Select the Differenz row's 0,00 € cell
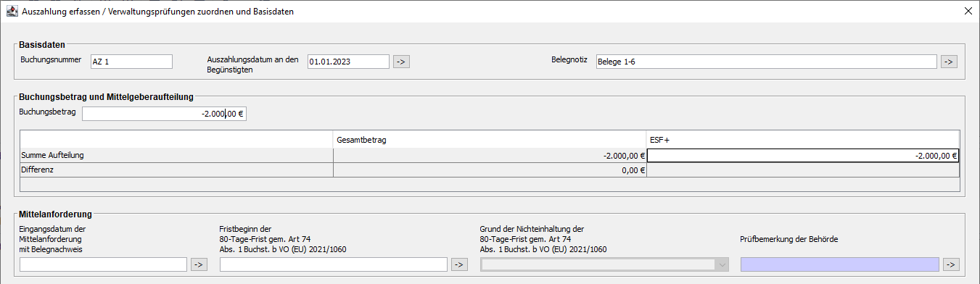 [x=490, y=170]
